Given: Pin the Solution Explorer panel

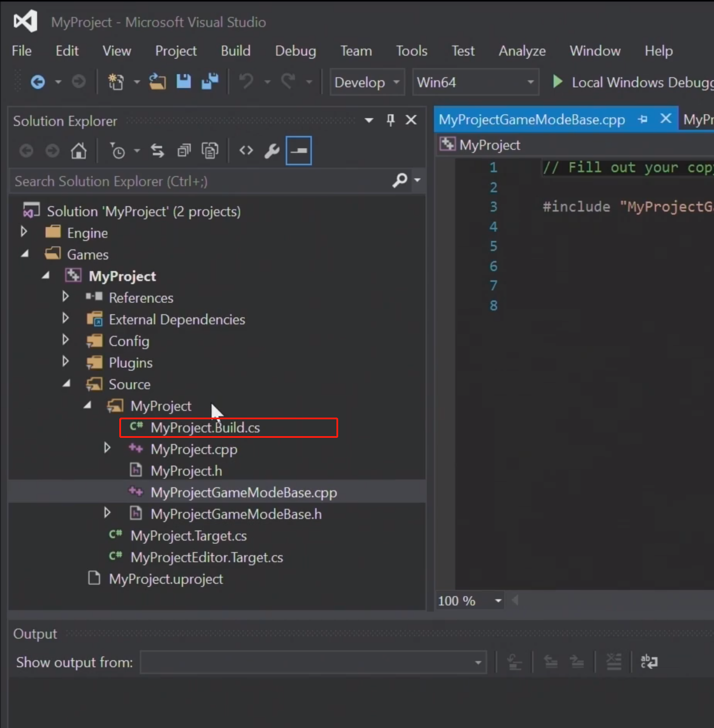Looking at the screenshot, I should (x=390, y=120).
